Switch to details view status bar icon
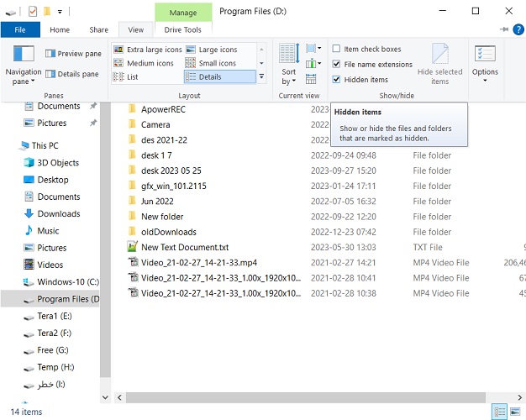The image size is (526, 420). click(x=500, y=412)
